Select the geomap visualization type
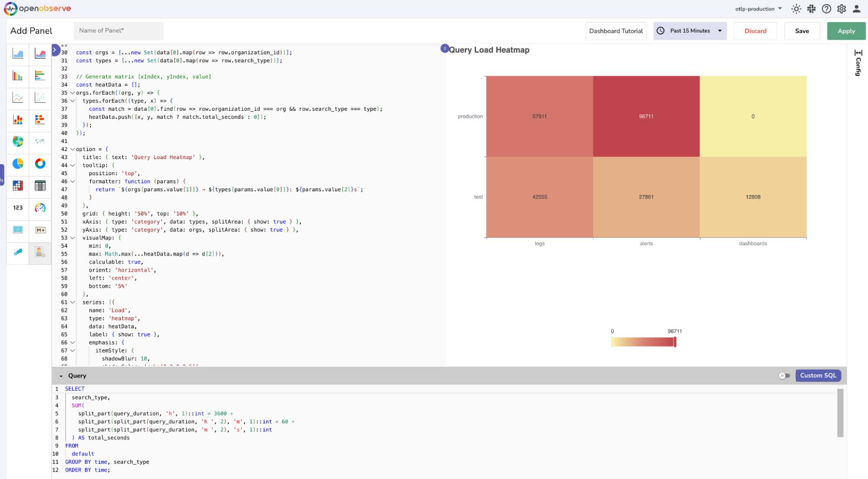 click(x=17, y=142)
